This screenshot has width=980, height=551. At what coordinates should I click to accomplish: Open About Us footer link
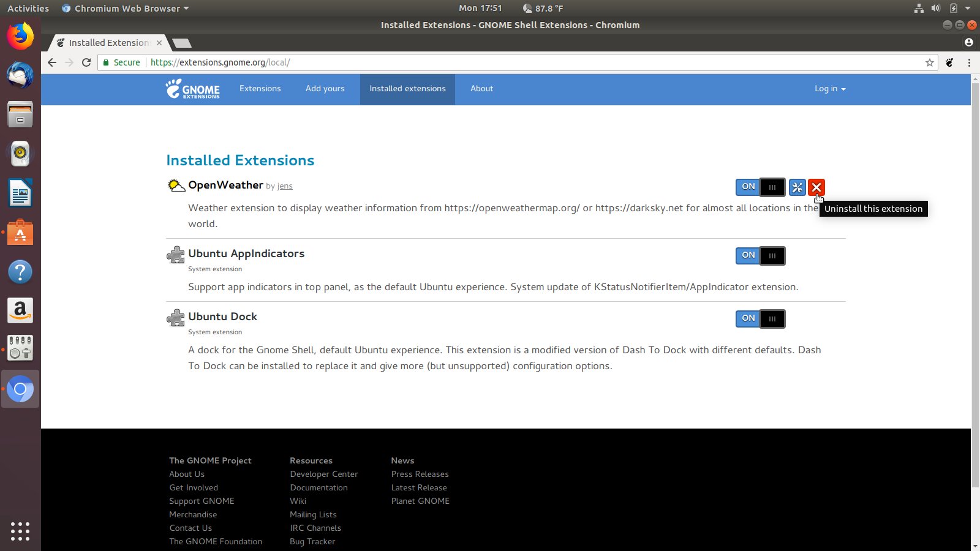coord(187,474)
